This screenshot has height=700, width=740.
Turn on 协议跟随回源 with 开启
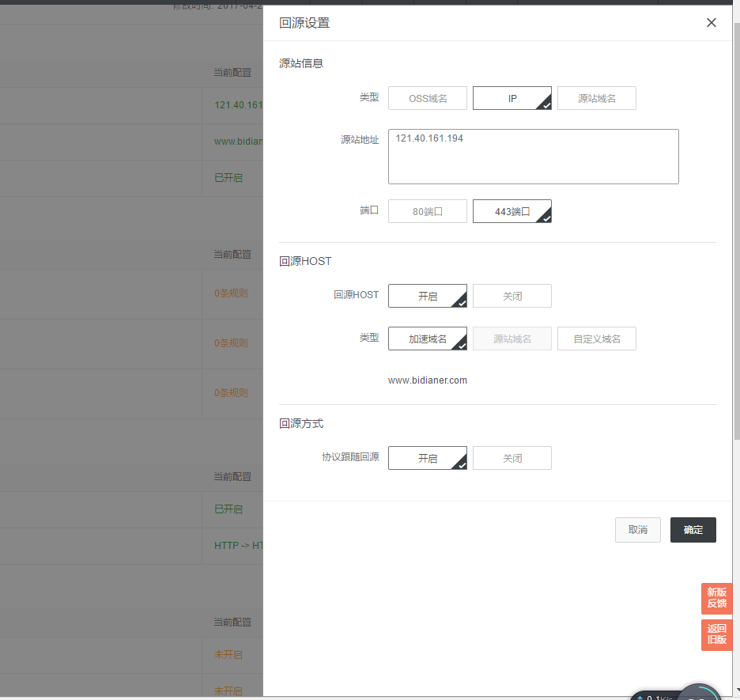click(428, 458)
